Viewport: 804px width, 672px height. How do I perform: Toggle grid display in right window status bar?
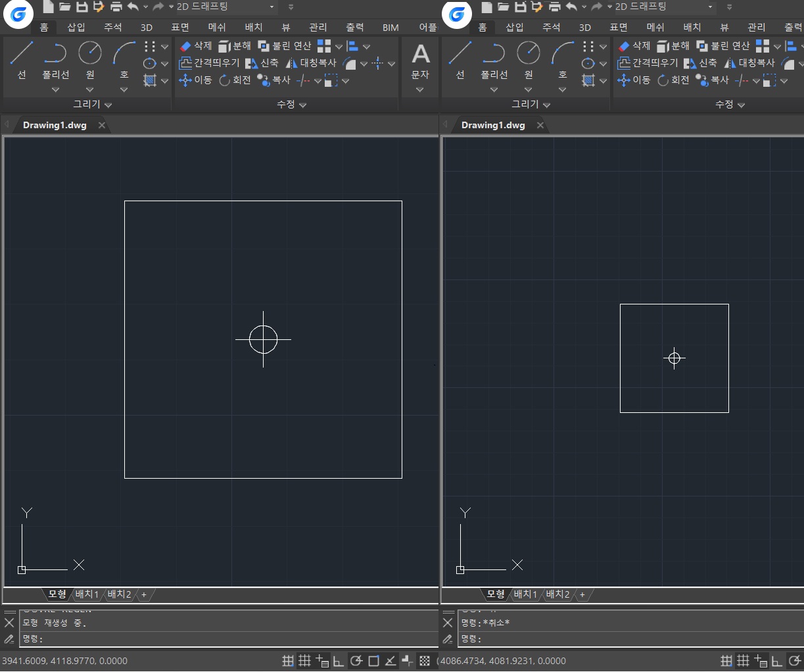[x=743, y=661]
